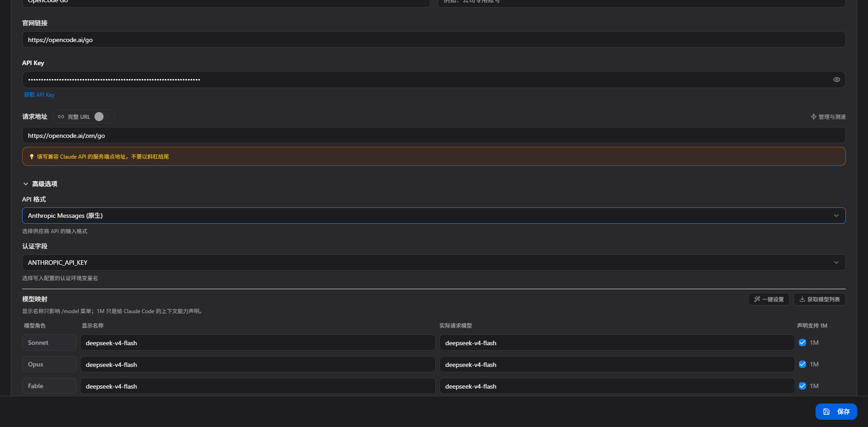This screenshot has height=427, width=868.
Task: Open the 获取 API Key link
Action: pos(39,95)
